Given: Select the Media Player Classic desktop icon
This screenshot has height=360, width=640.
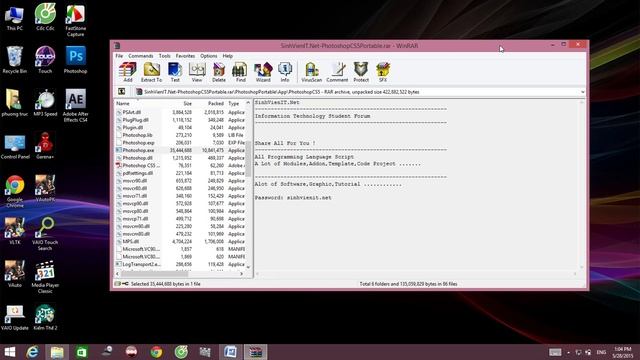Looking at the screenshot, I should coord(45,277).
